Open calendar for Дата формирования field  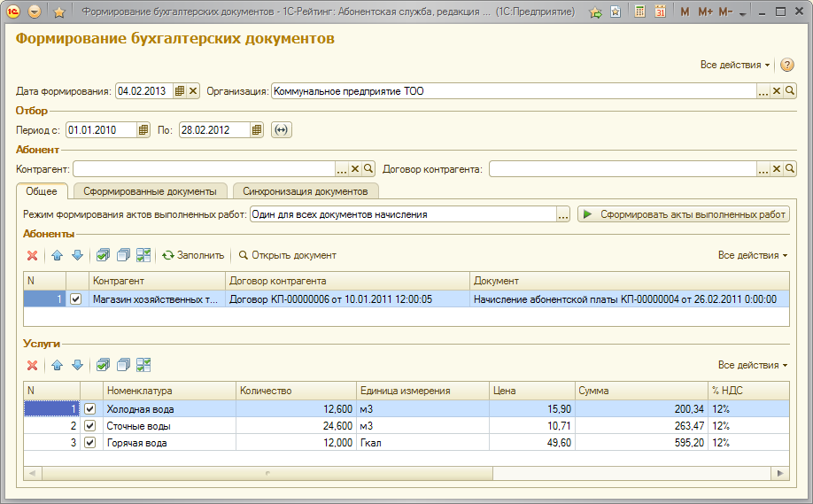(x=180, y=91)
